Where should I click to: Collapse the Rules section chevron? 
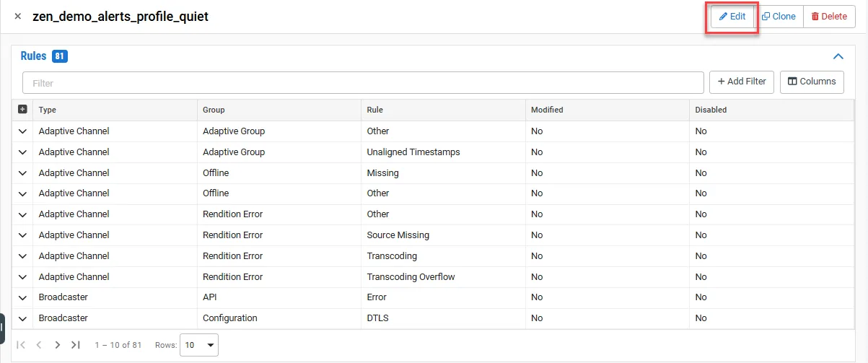tap(838, 56)
